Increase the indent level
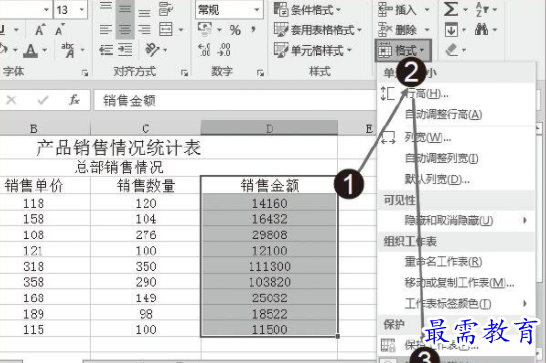 (125, 50)
